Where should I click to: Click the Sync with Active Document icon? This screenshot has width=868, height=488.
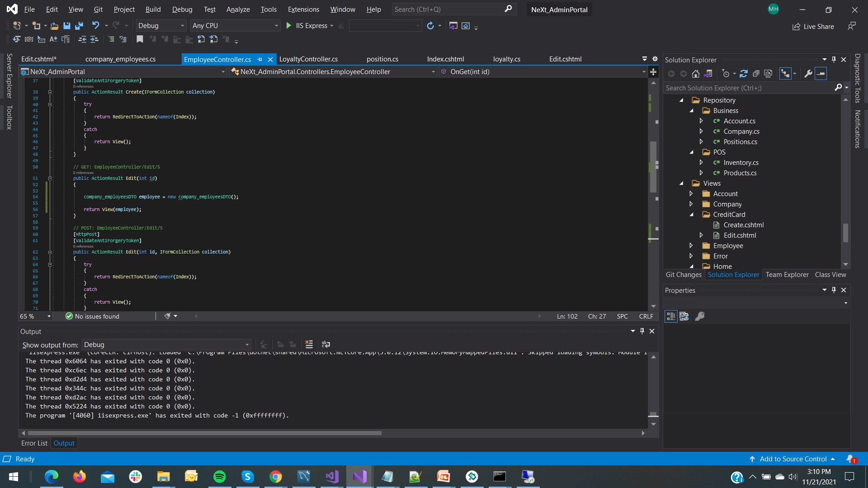[708, 73]
